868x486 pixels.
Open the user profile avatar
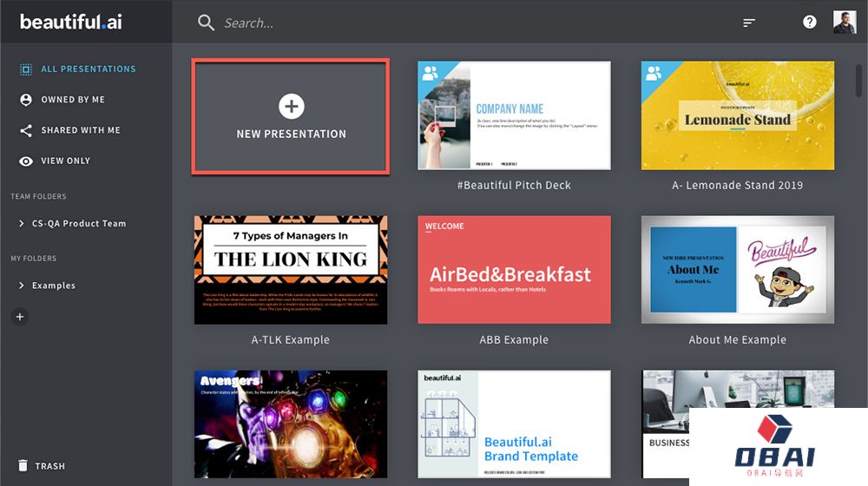coord(845,23)
